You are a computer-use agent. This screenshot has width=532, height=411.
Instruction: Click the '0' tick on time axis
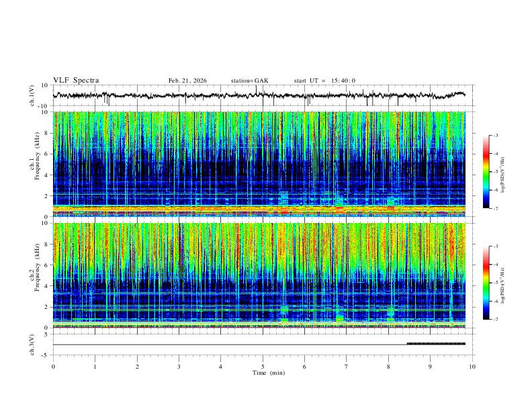53,367
